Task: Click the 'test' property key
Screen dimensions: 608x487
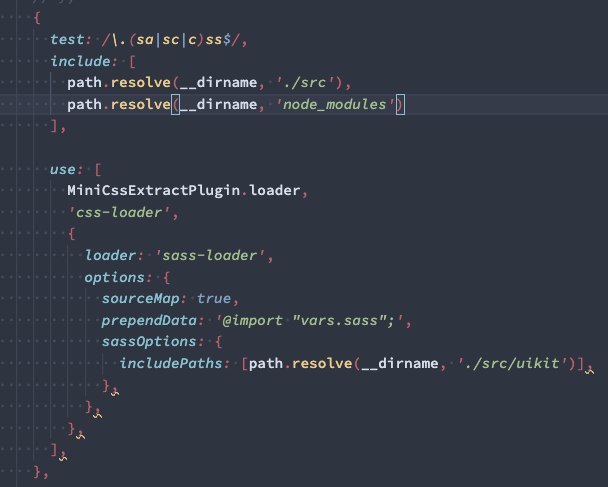Action: tap(67, 40)
